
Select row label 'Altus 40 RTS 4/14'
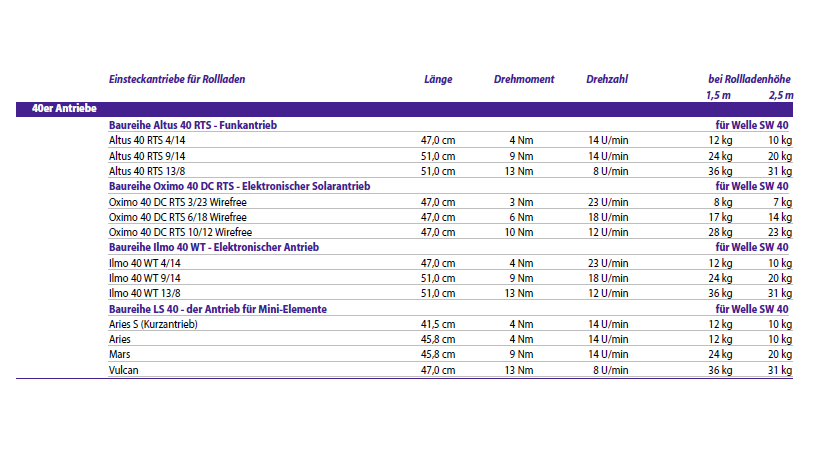(x=147, y=141)
